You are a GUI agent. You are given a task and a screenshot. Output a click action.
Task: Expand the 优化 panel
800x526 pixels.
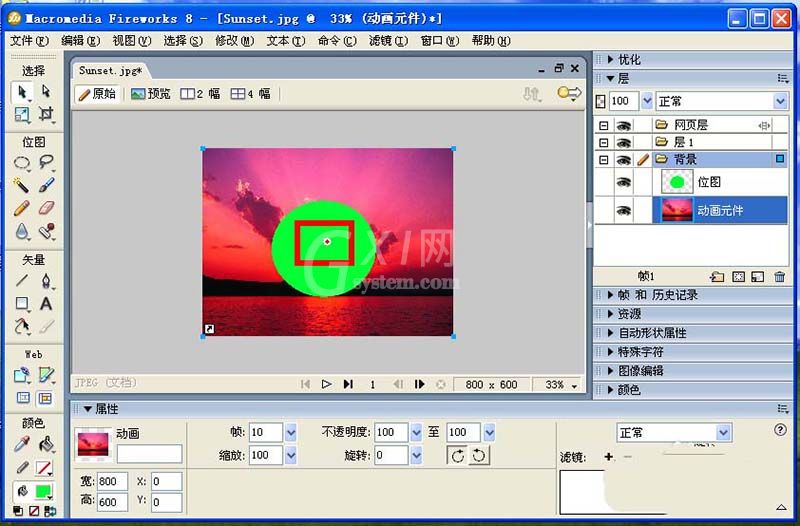click(x=610, y=60)
